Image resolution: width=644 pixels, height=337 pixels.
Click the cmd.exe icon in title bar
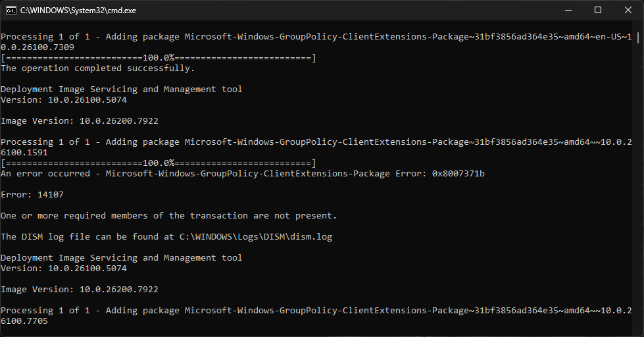coord(11,11)
